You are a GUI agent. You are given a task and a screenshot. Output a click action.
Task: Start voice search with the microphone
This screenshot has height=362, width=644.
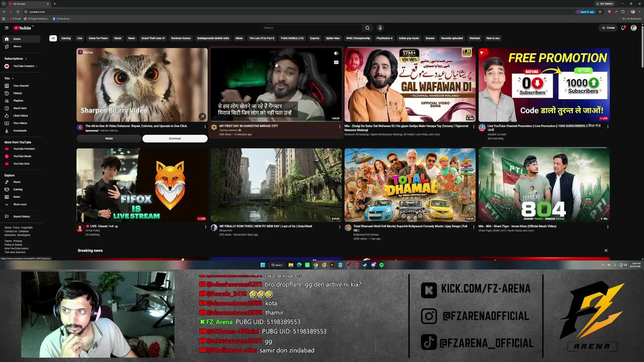[380, 28]
